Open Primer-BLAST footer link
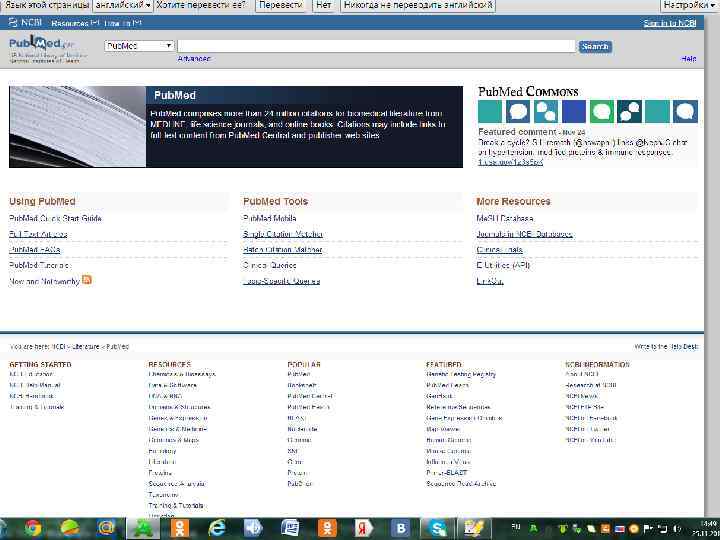The height and width of the screenshot is (540, 720). coord(446,472)
